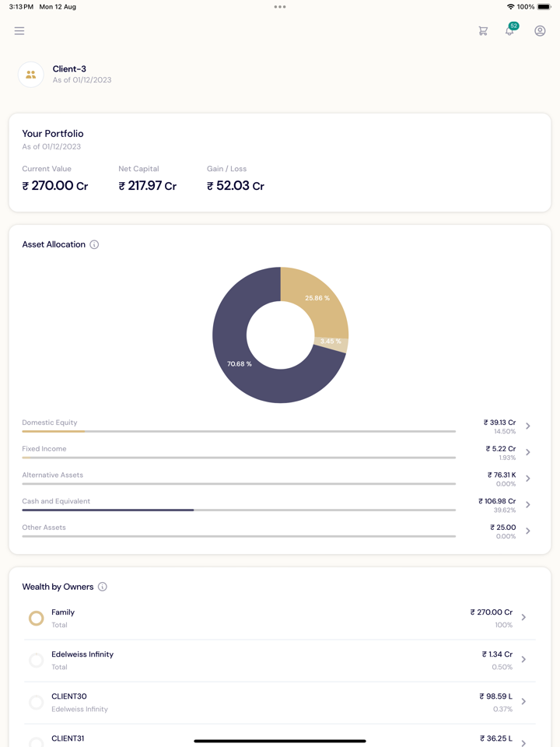Select the Family owner ring indicator
Screen dimensions: 560x747
[x=36, y=619]
